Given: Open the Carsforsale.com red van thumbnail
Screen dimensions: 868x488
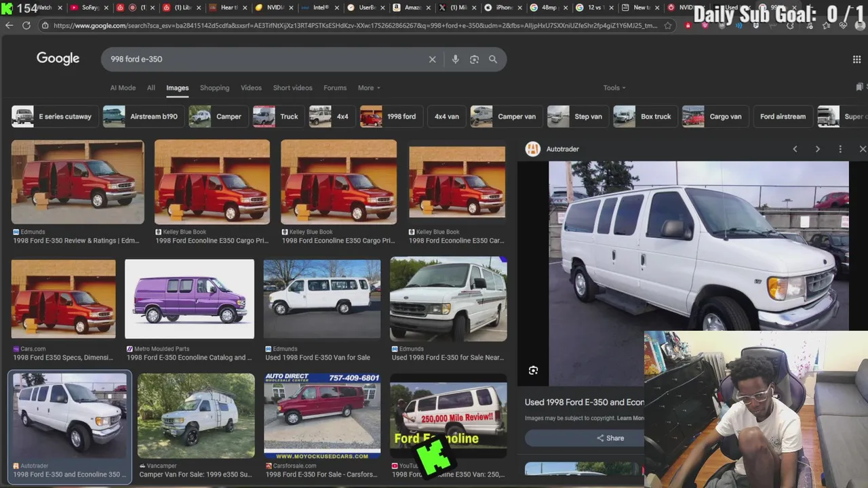Looking at the screenshot, I should [322, 415].
